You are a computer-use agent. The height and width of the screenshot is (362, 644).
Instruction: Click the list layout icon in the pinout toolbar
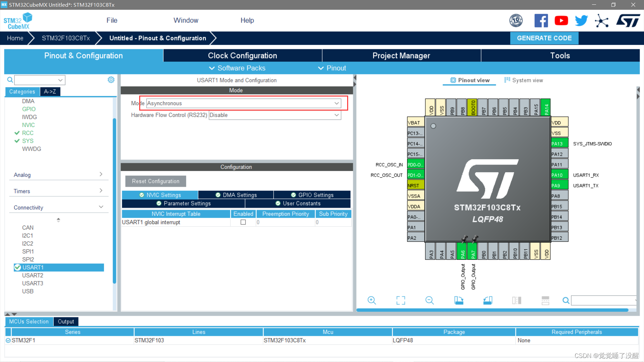coord(545,300)
